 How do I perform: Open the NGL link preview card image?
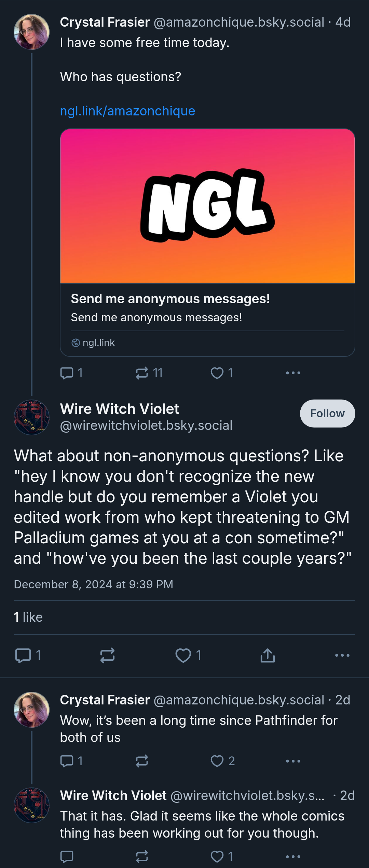(x=207, y=206)
